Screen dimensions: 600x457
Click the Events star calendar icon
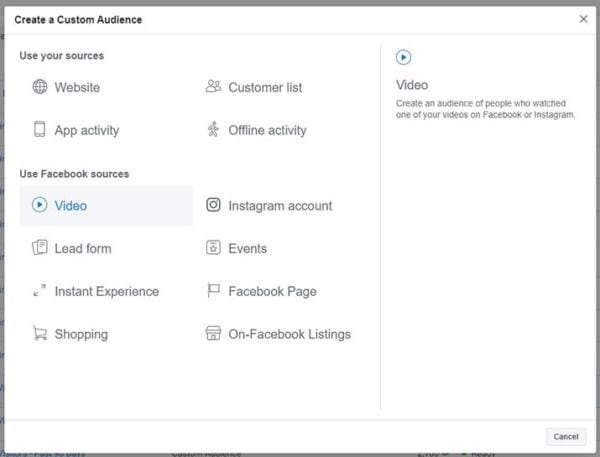click(x=214, y=248)
